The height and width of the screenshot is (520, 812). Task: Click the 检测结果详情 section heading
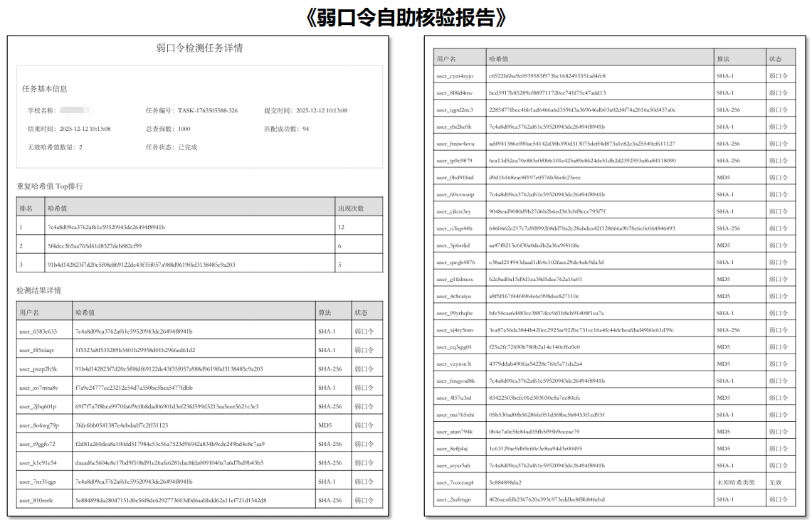[39, 290]
